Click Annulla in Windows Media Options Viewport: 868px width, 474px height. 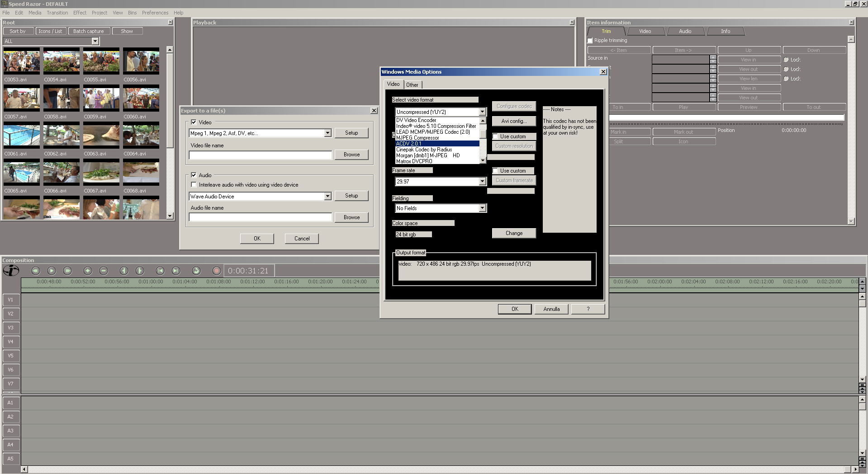551,309
